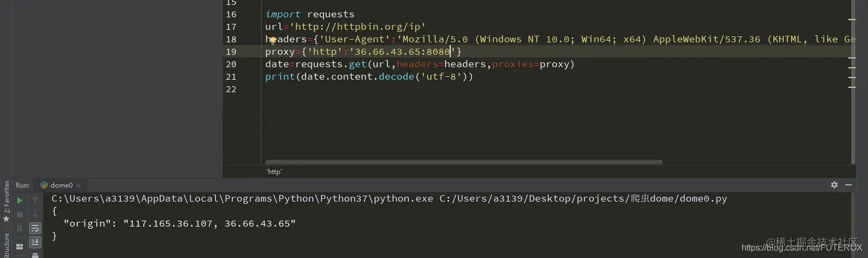Stop the running process (square icon)

click(x=20, y=214)
